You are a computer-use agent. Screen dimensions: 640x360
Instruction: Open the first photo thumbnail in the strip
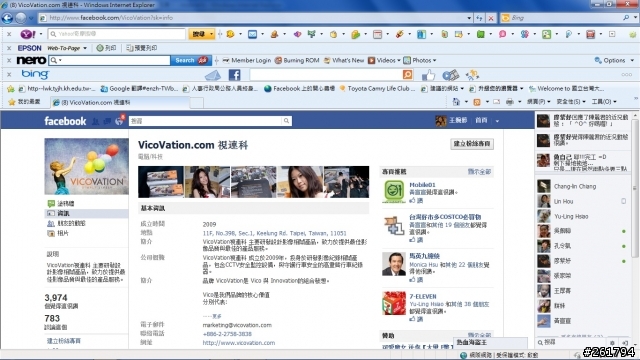161,182
